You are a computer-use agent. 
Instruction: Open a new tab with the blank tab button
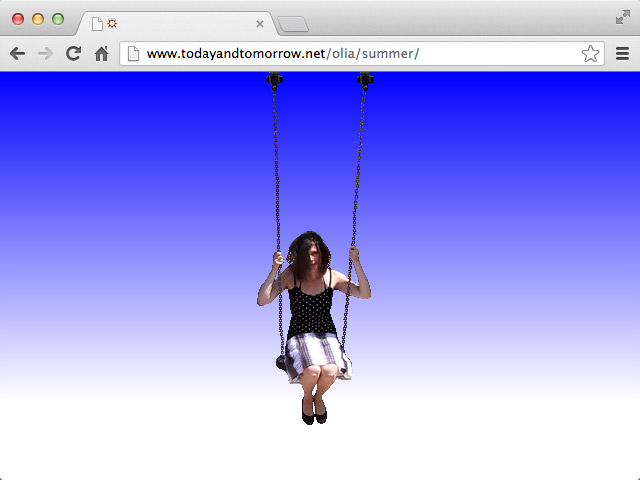pos(293,24)
